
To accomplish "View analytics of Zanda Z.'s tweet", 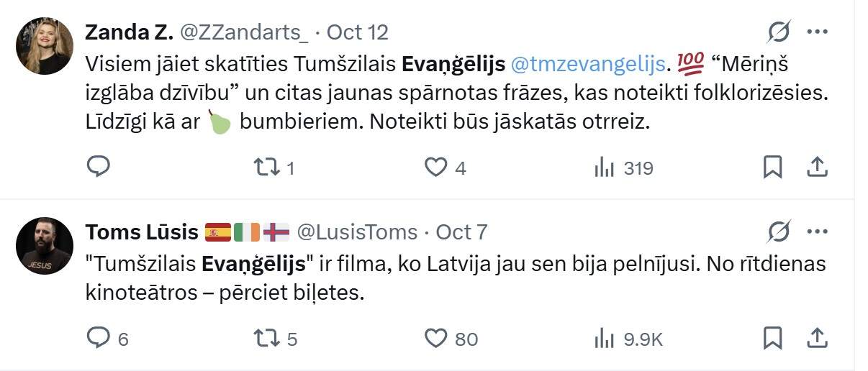I will tap(604, 168).
